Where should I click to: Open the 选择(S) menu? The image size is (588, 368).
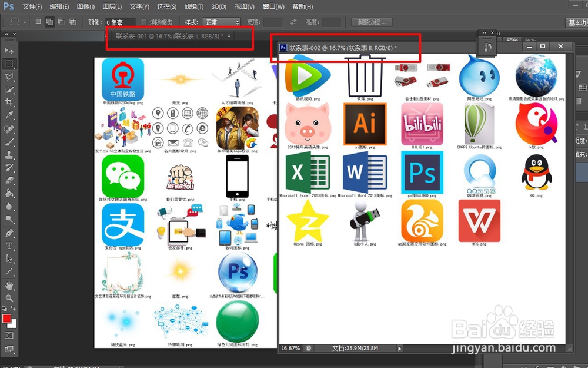pos(166,6)
